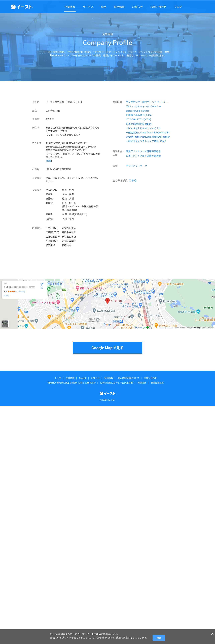The width and height of the screenshot is (215, 644).
Task: Open the お知らせ menu item
Action: point(137,7)
